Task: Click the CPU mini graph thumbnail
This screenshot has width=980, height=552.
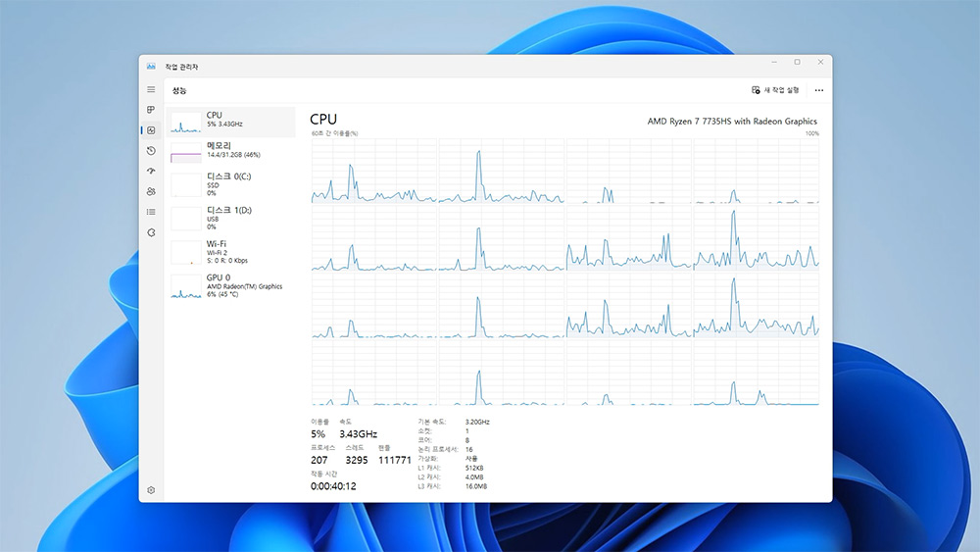Action: tap(185, 122)
